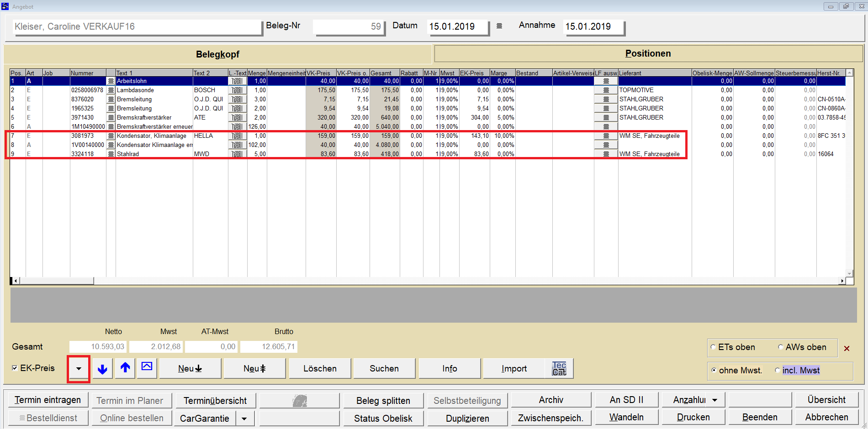Click LF ausw. icon in Bremsleitung 8376020 row

pyautogui.click(x=606, y=99)
